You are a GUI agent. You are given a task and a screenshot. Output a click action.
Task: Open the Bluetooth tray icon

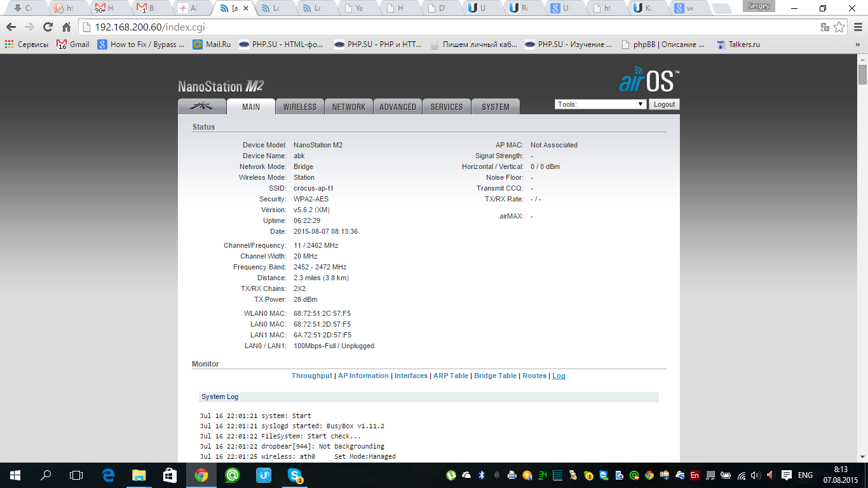pos(482,475)
